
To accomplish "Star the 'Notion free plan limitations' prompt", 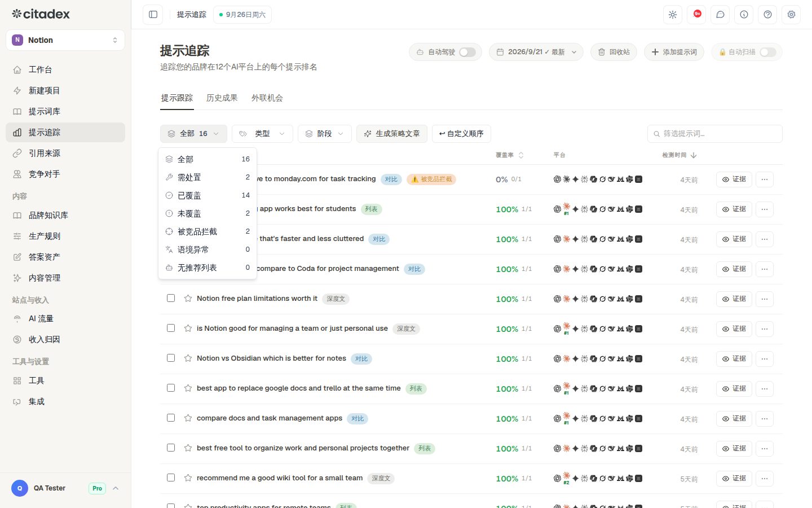I will pos(188,298).
